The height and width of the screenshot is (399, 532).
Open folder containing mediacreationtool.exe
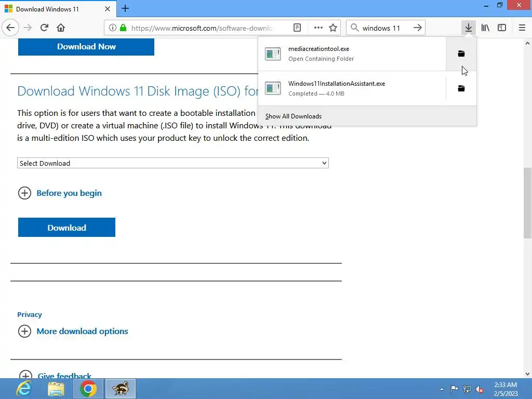(x=461, y=54)
